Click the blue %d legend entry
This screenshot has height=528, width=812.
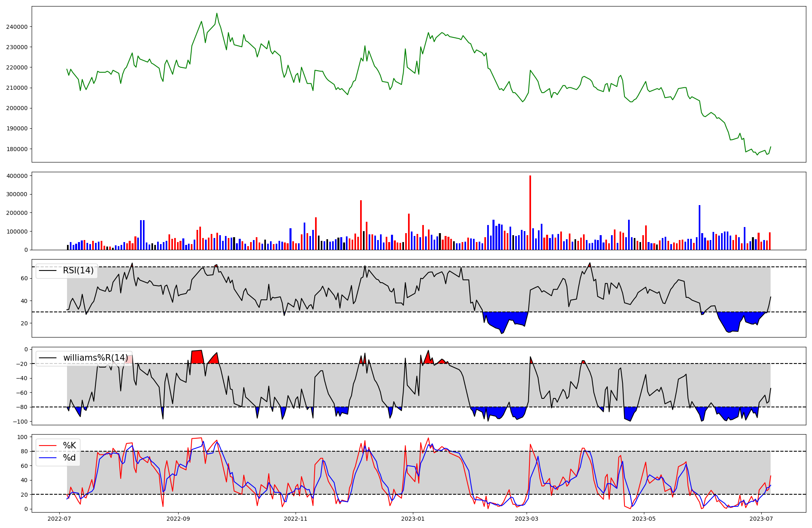(69, 458)
